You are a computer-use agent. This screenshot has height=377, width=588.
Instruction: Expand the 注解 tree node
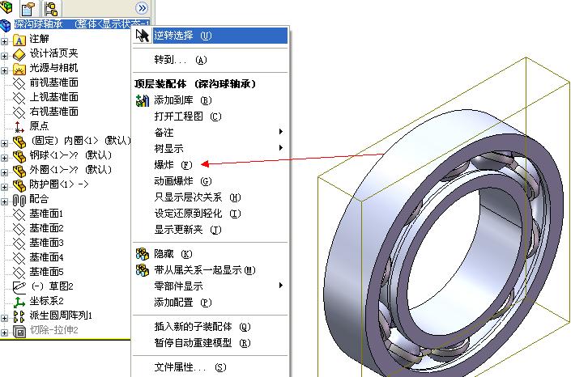[4, 41]
